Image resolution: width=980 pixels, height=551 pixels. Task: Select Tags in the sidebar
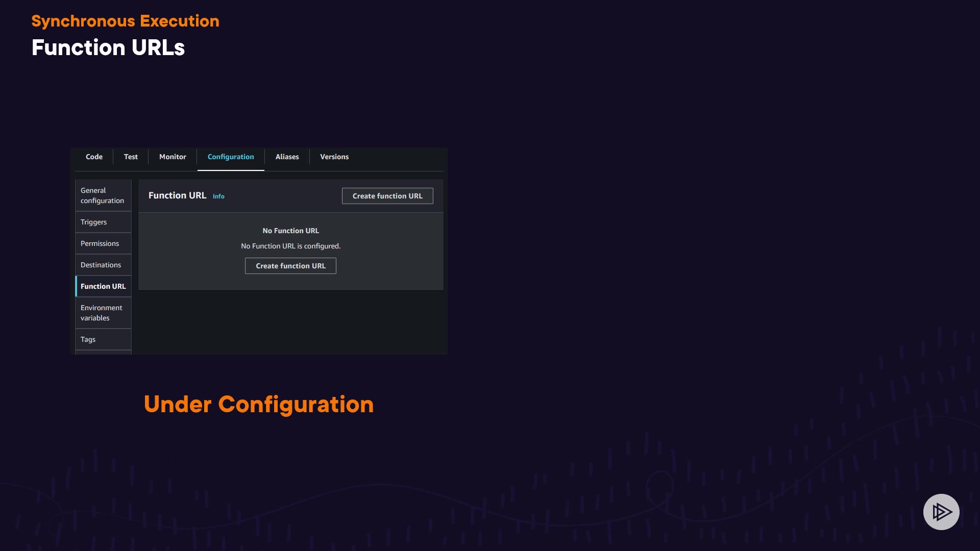(x=88, y=339)
